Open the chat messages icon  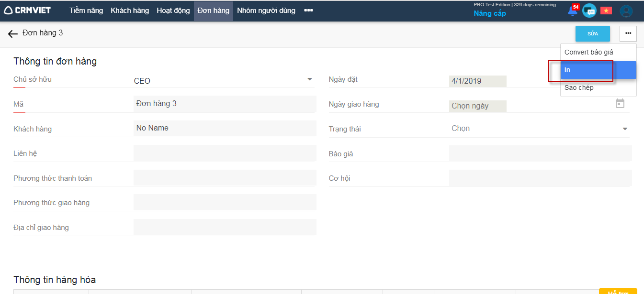(x=589, y=11)
